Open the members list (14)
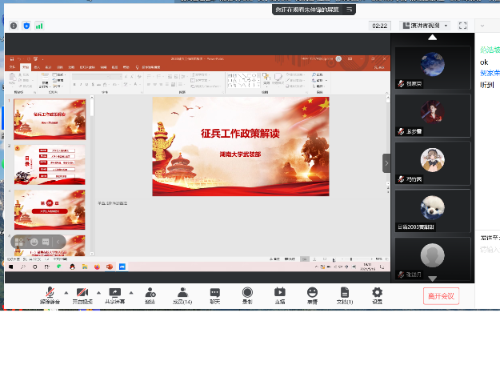 [182, 295]
